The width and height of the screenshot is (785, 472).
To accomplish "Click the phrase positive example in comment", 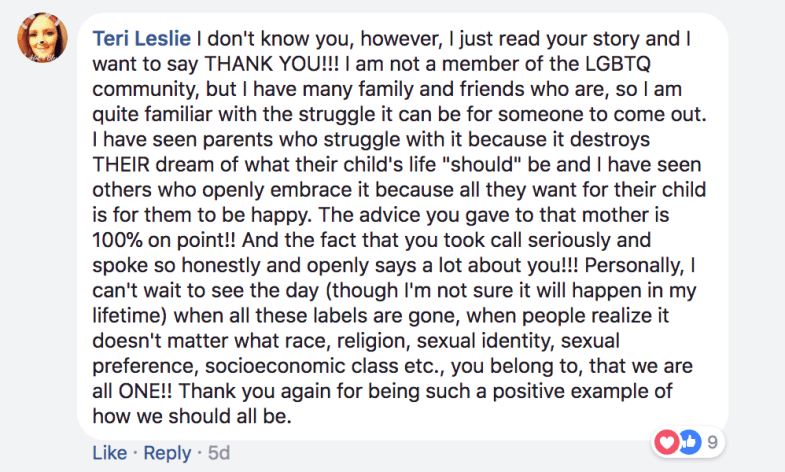I will 570,391.
